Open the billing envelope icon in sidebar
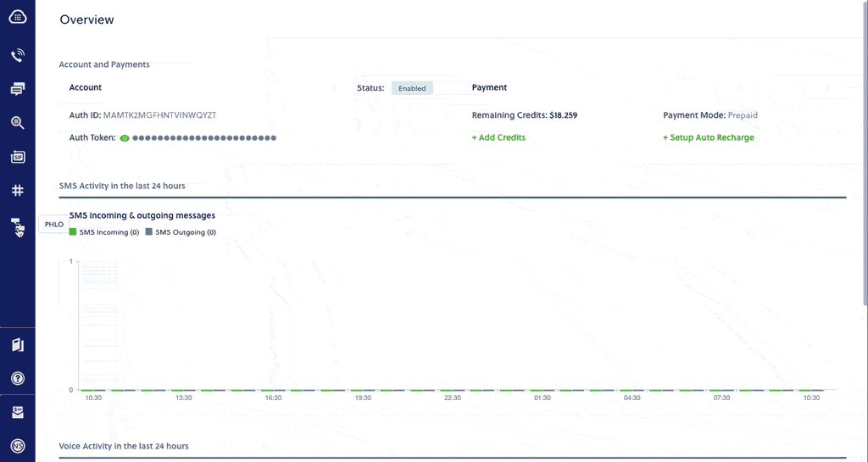The image size is (868, 462). [x=17, y=413]
